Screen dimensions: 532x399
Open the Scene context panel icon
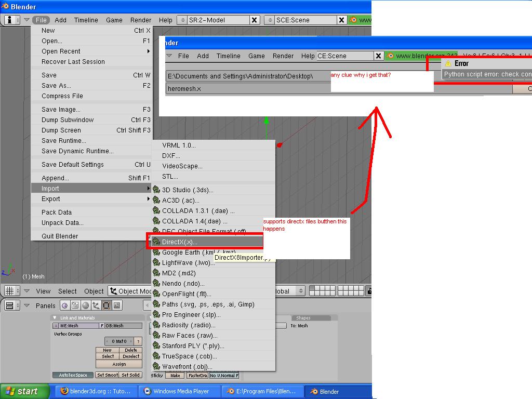point(117,305)
